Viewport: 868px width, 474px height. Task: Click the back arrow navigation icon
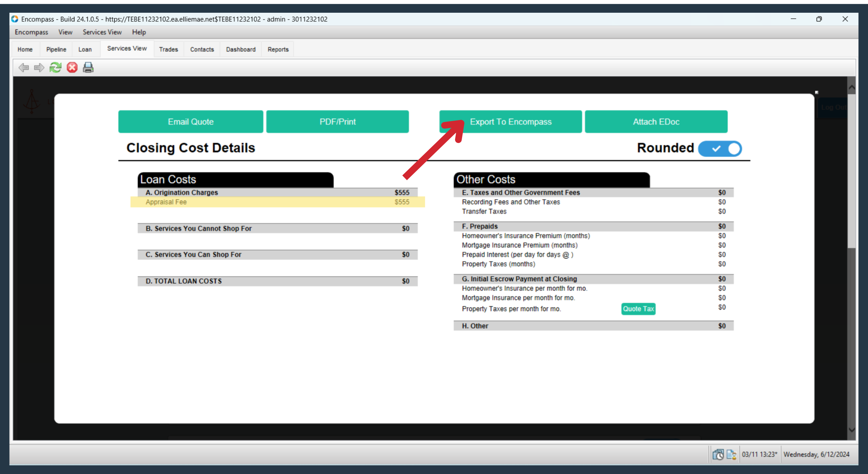click(x=24, y=68)
